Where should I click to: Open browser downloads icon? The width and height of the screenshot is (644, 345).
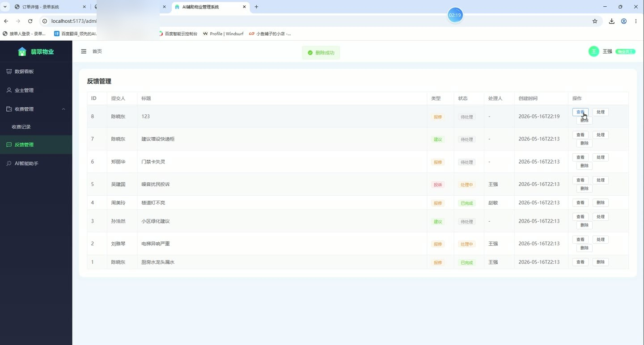pos(611,21)
